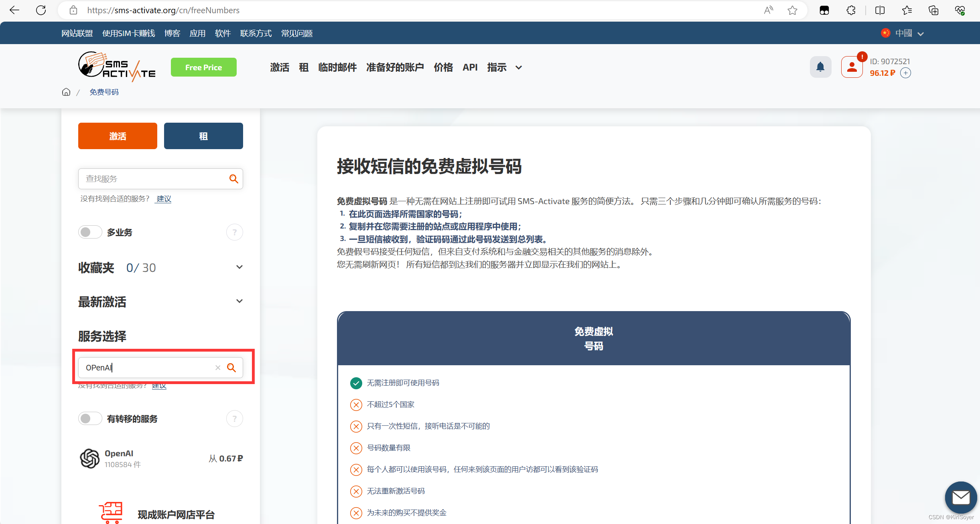Viewport: 980px width, 524px height.
Task: Open the mail chat widget icon
Action: point(961,498)
